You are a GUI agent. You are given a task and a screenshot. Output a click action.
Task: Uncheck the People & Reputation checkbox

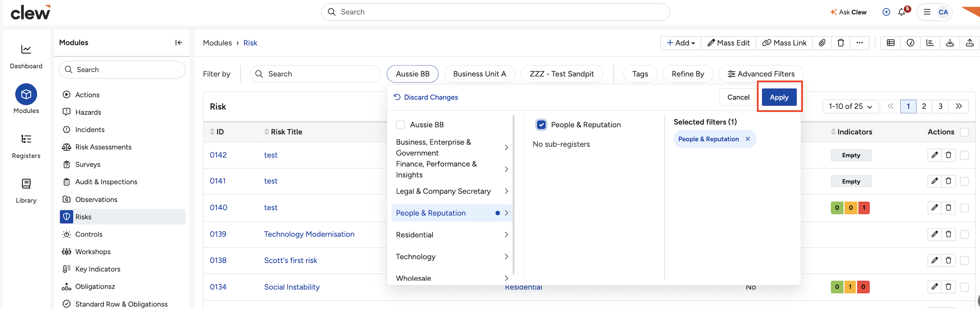click(x=541, y=125)
